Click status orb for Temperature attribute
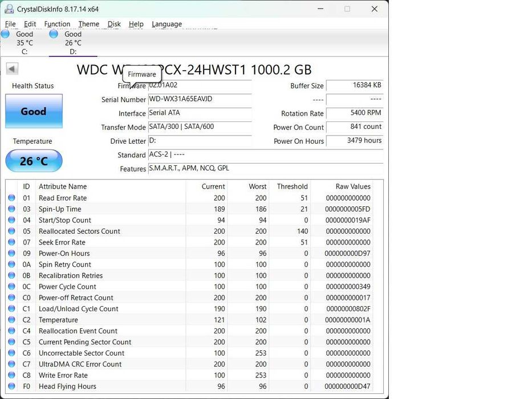 coord(11,320)
